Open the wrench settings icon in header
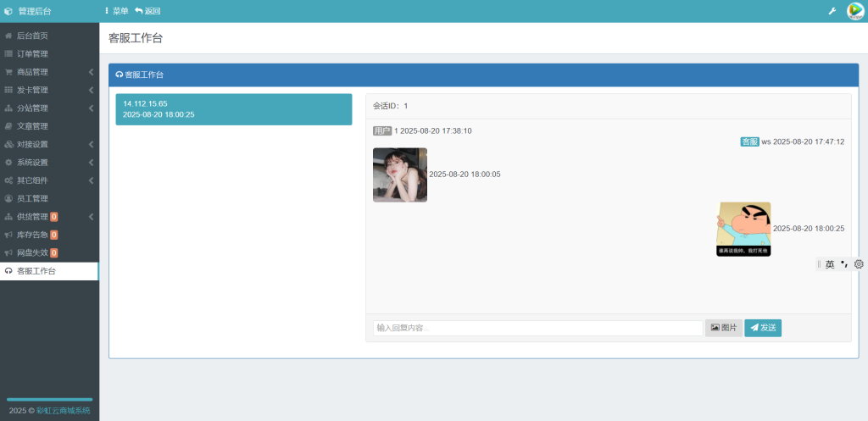 coord(832,11)
